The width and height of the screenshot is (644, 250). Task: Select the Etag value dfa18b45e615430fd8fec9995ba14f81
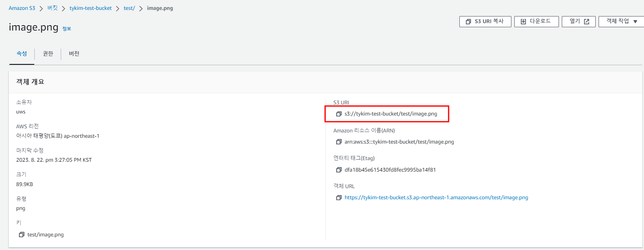point(390,170)
